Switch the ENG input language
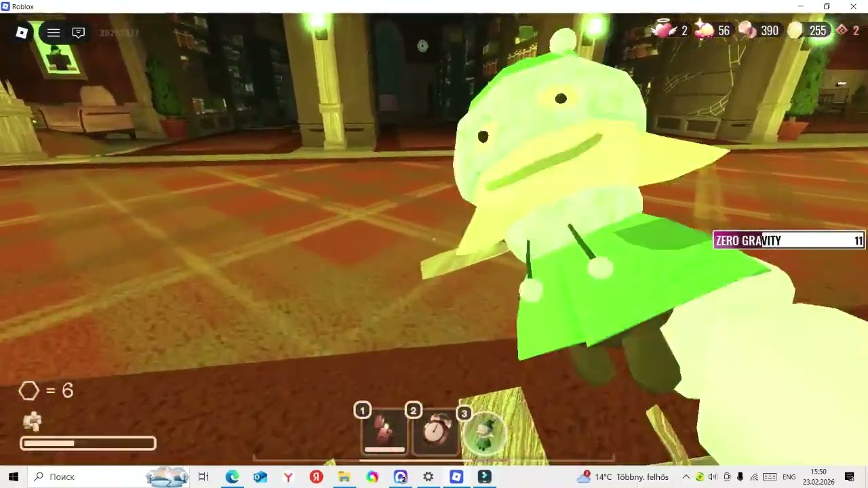Viewport: 868px width, 488px height. click(x=789, y=476)
